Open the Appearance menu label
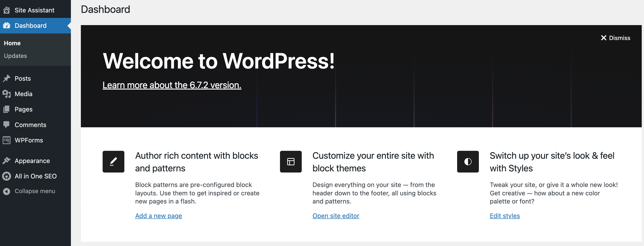 coord(32,161)
